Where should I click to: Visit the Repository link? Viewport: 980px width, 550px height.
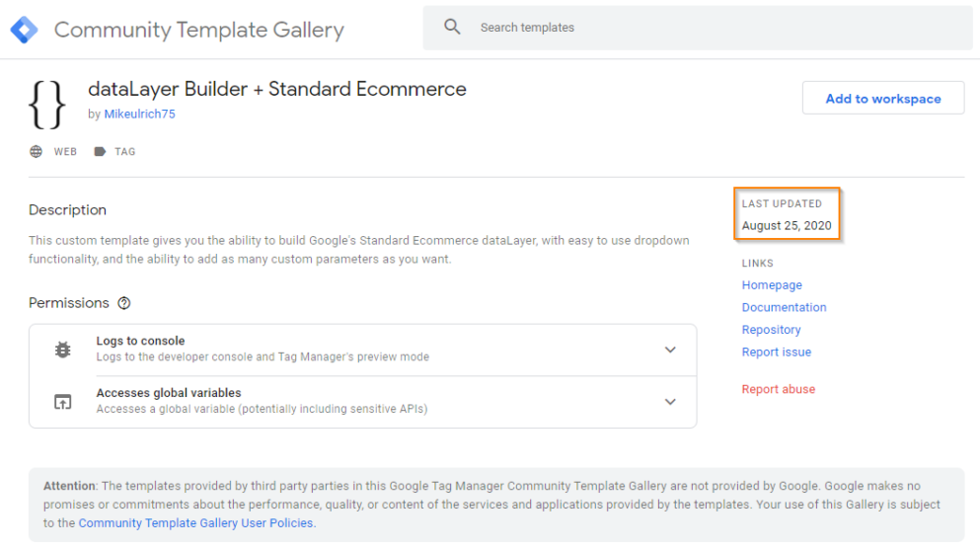click(771, 330)
